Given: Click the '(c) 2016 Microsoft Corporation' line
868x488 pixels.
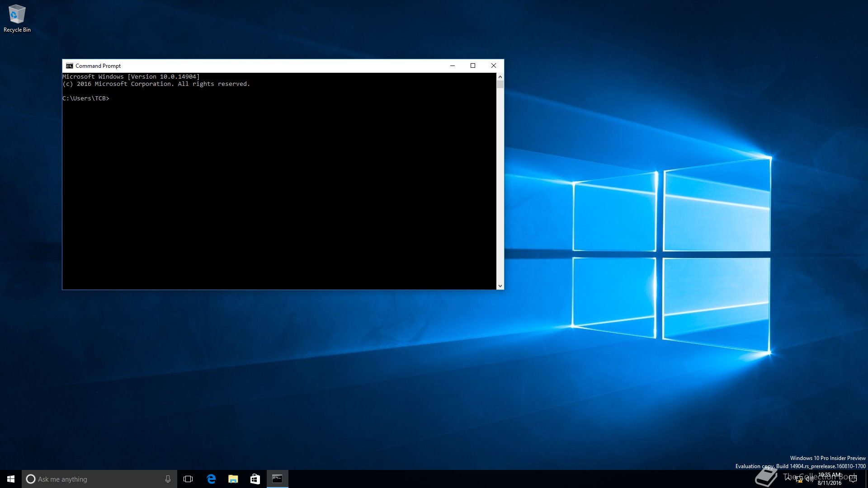Looking at the screenshot, I should coord(156,84).
